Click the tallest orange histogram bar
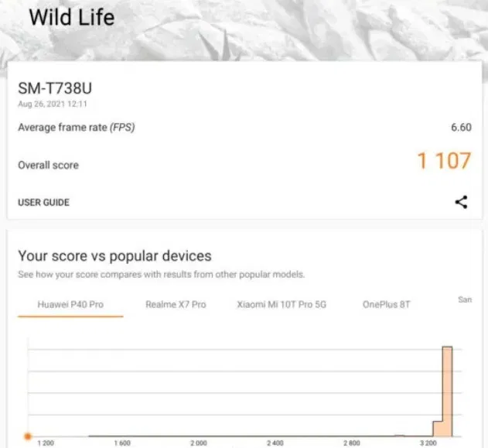 coord(446,391)
